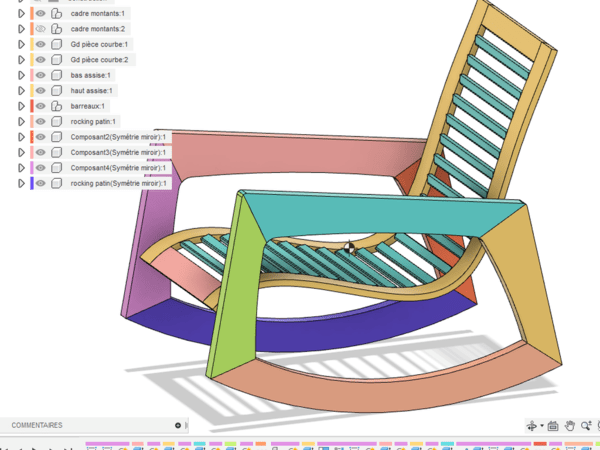The image size is (600, 450).
Task: Click the component icon for cadre montants:1
Action: click(x=57, y=14)
